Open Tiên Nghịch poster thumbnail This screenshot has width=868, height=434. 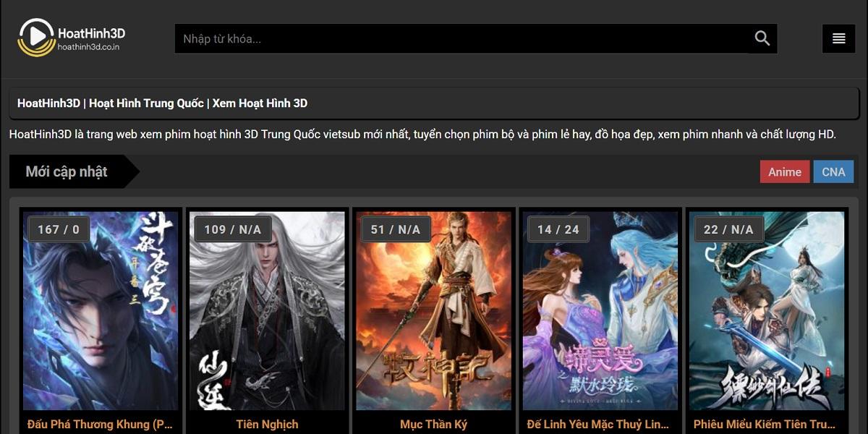pyautogui.click(x=267, y=311)
